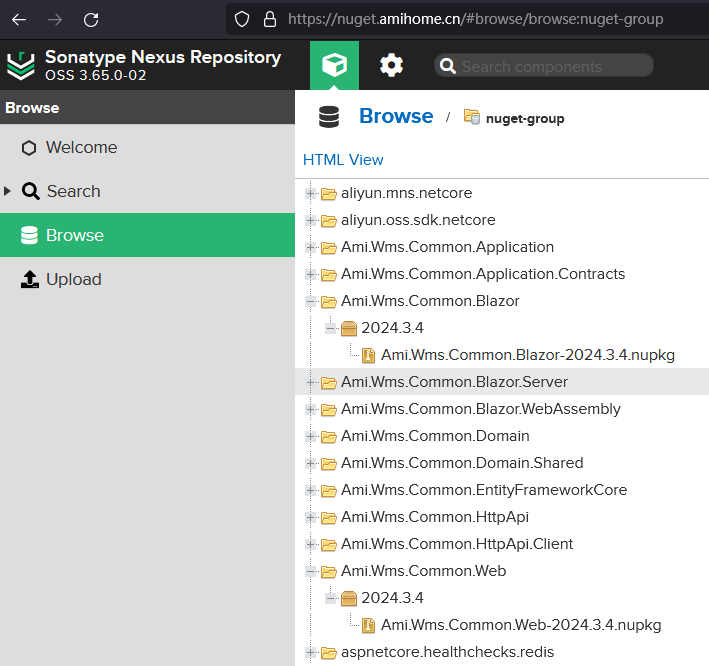Click the browser Reload button
Image resolution: width=709 pixels, height=666 pixels.
click(x=91, y=19)
